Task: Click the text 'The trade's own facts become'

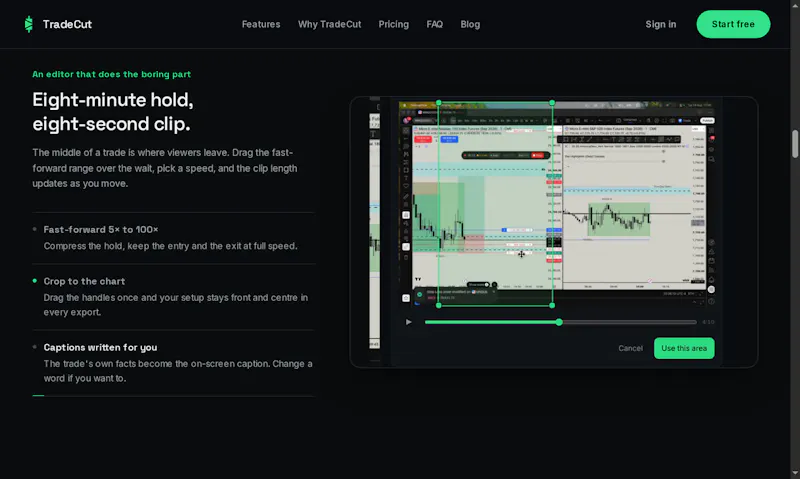Action: click(178, 371)
